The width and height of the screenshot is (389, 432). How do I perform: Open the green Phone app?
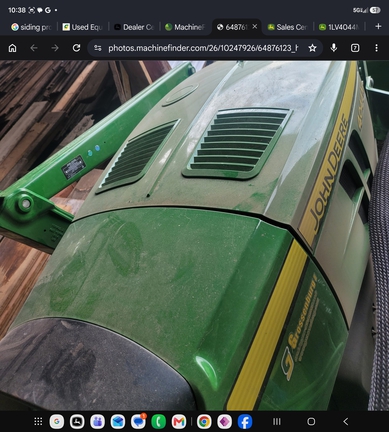click(159, 422)
